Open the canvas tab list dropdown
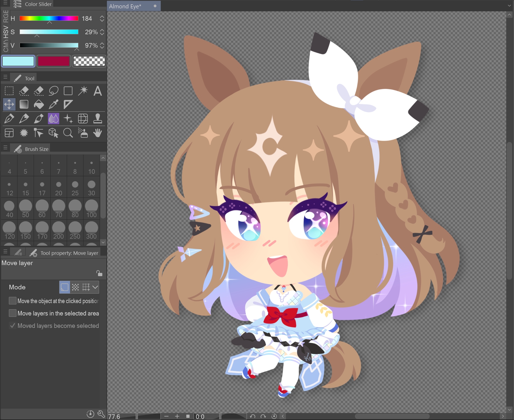 tap(509, 5)
